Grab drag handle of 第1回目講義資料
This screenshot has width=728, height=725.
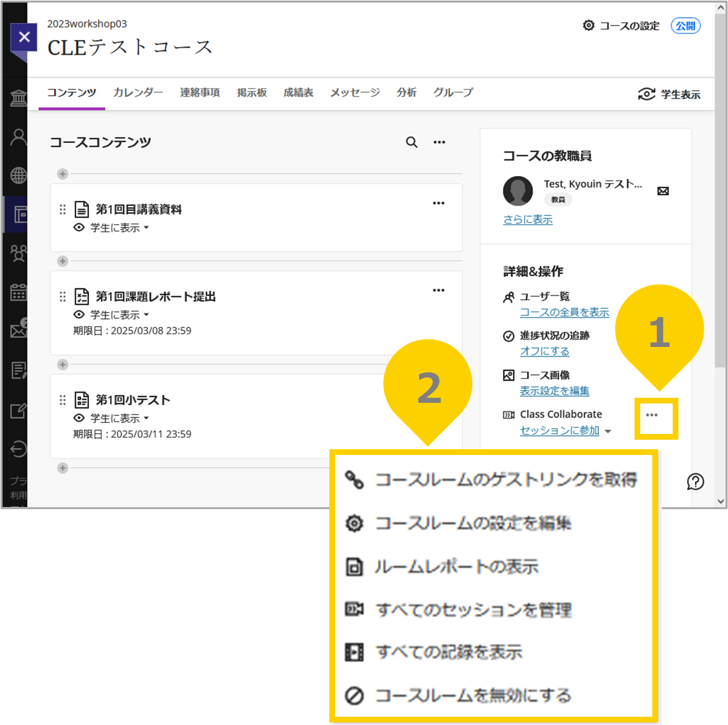coord(63,209)
